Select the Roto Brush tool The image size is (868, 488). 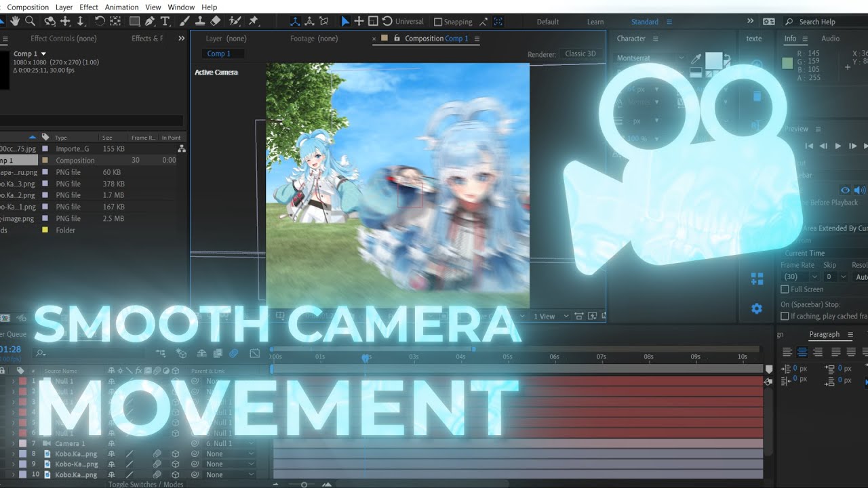coord(235,22)
